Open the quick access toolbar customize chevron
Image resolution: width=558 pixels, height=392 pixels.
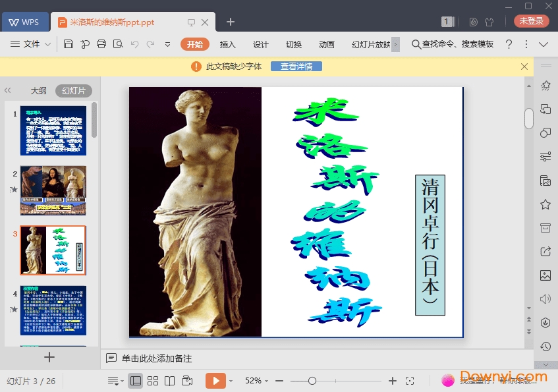point(168,44)
